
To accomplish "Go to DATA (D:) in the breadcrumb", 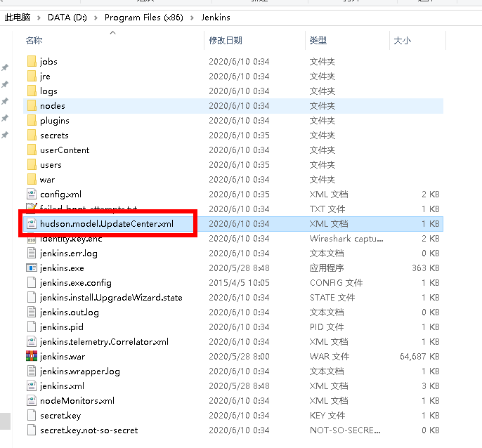I will (67, 18).
